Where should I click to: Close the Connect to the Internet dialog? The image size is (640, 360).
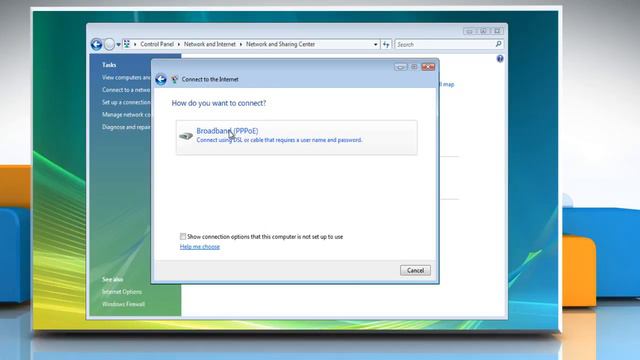tap(428, 67)
